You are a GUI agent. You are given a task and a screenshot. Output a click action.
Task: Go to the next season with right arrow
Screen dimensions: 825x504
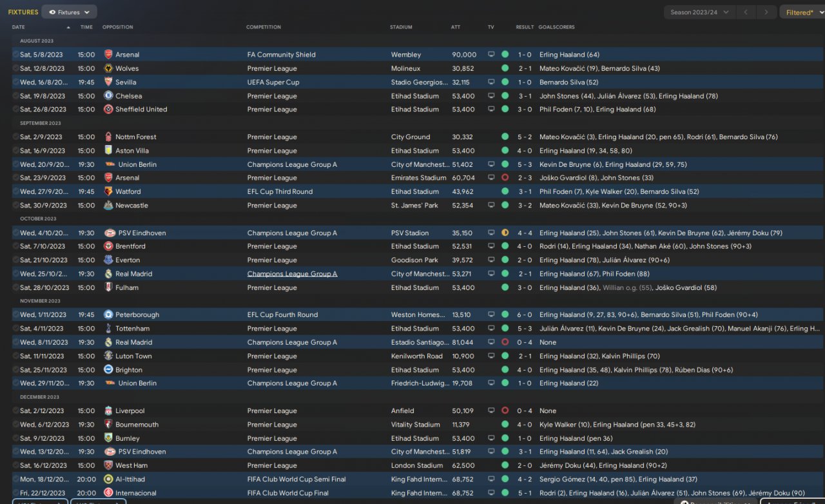tap(767, 12)
